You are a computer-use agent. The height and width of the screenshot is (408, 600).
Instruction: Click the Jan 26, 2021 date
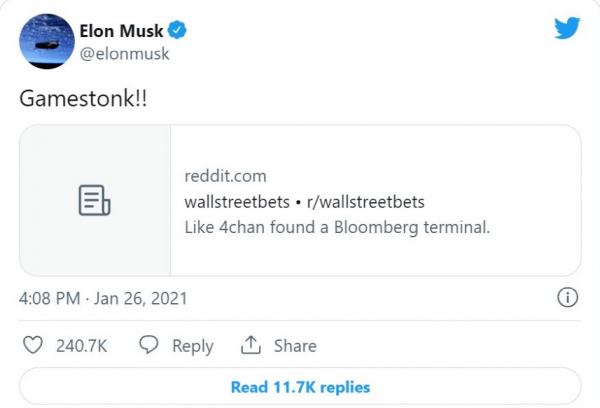(143, 298)
